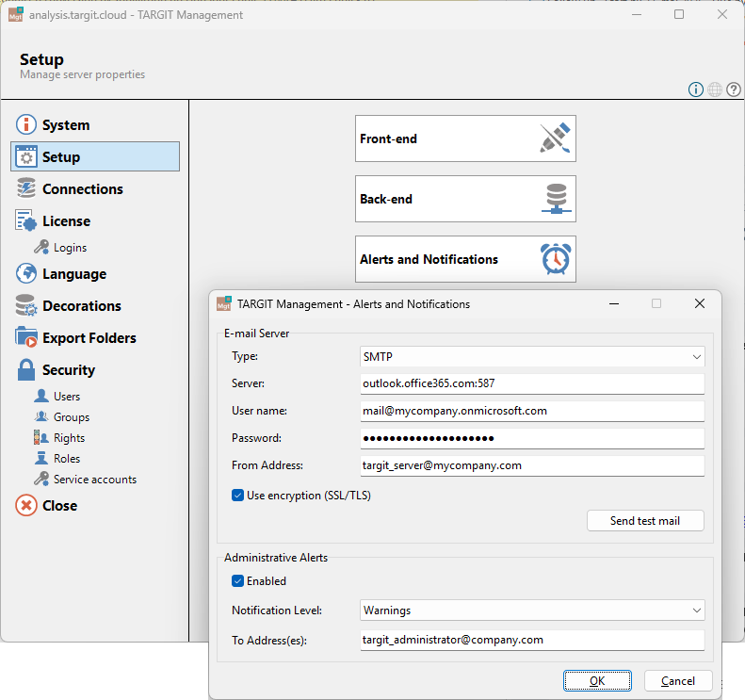Click the To Address(es) input field
Viewport: 745px width, 700px height.
[532, 640]
